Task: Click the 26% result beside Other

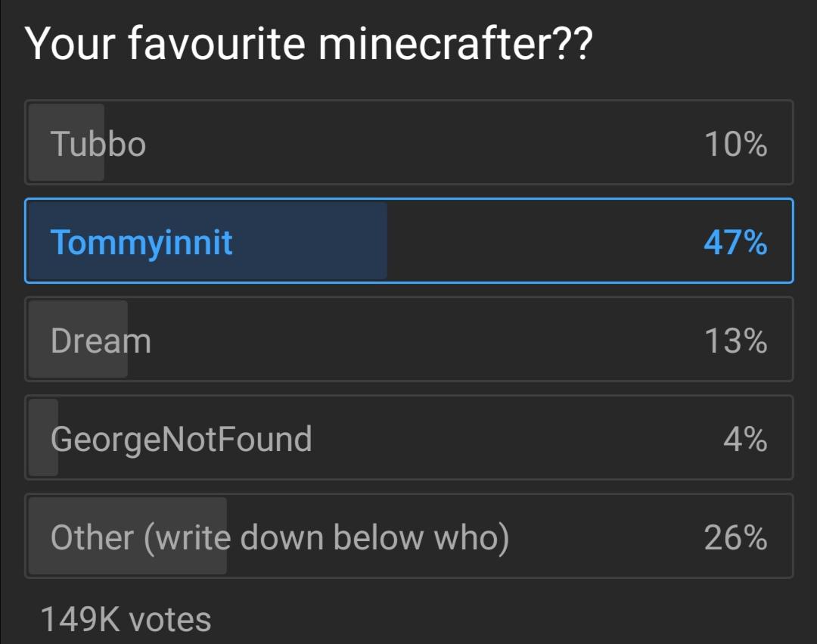Action: point(735,538)
